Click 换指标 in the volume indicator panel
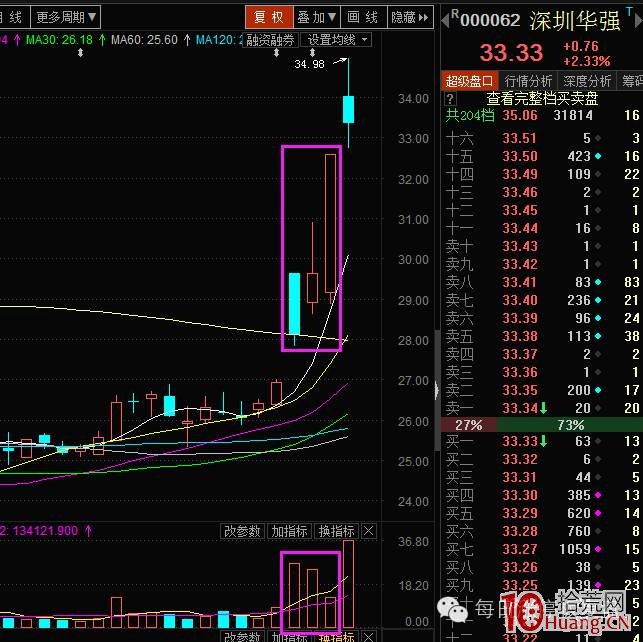The image size is (643, 642). pos(336,531)
